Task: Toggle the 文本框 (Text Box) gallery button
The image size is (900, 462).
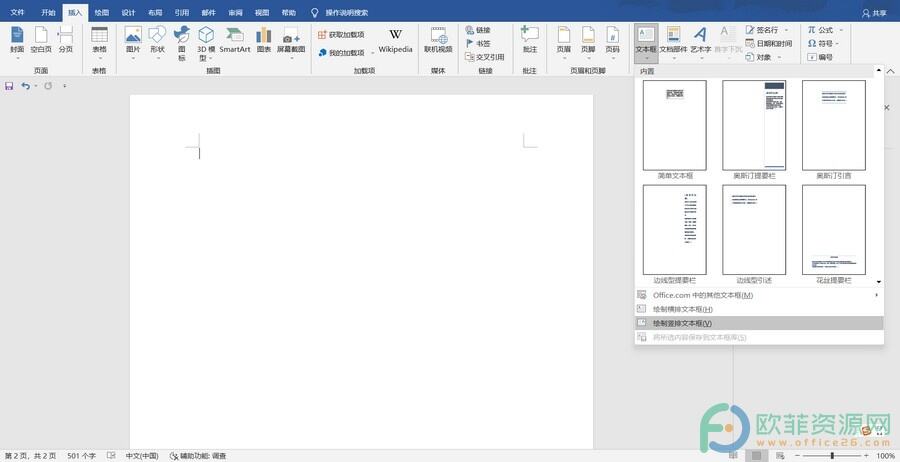Action: tap(646, 41)
